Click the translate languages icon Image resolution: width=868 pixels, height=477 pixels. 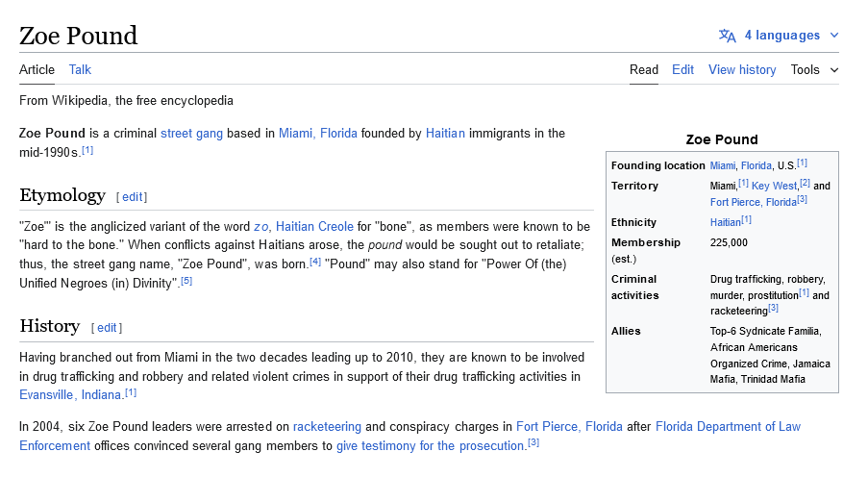pyautogui.click(x=727, y=36)
